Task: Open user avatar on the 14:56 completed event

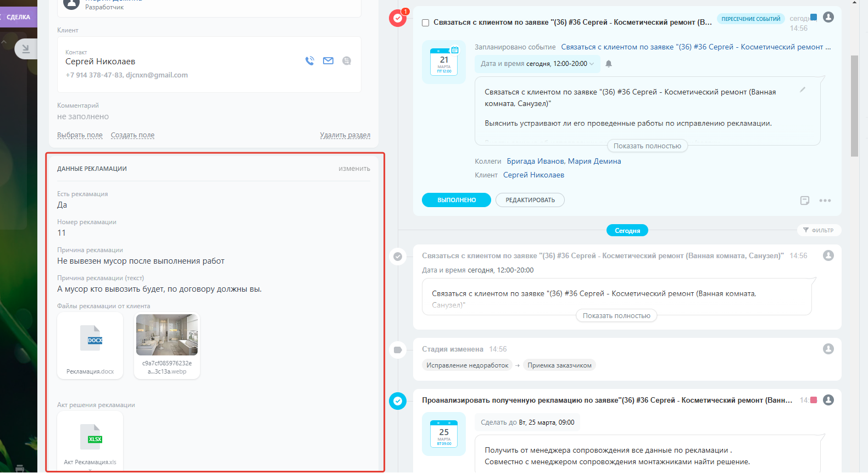Action: pos(828,255)
